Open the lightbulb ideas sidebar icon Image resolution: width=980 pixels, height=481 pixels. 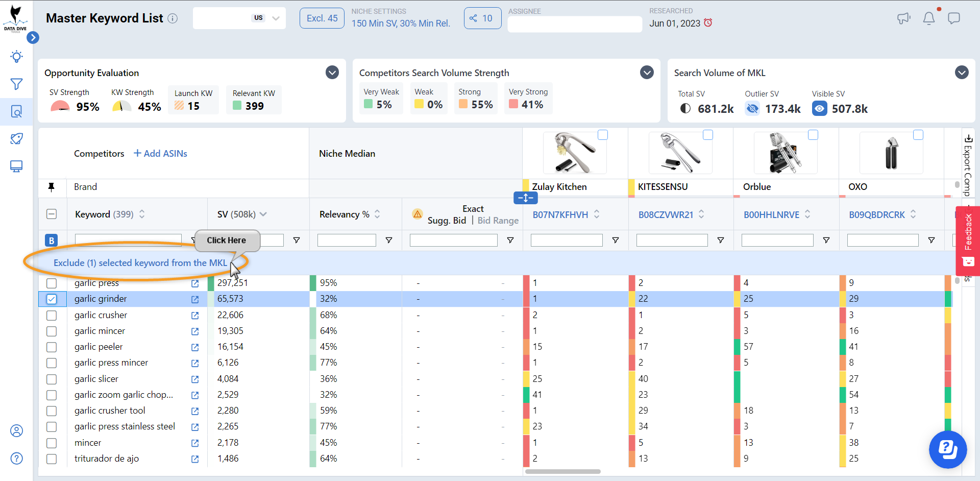coord(16,56)
